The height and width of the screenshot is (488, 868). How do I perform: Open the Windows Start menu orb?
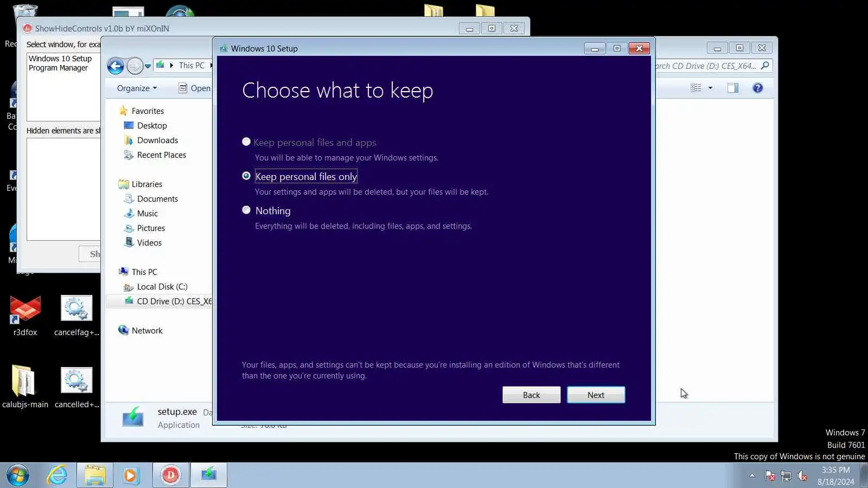tap(18, 476)
